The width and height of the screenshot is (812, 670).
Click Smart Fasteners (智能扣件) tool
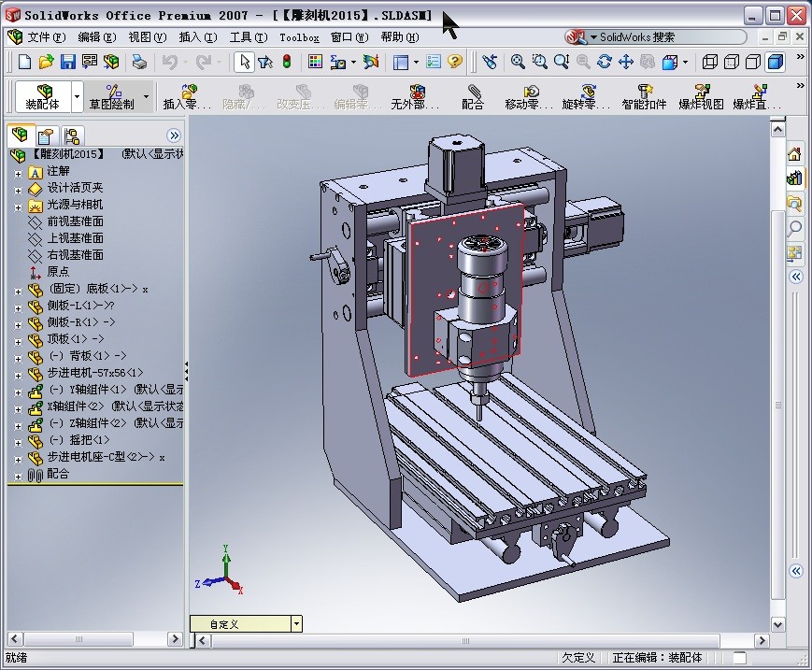click(644, 96)
